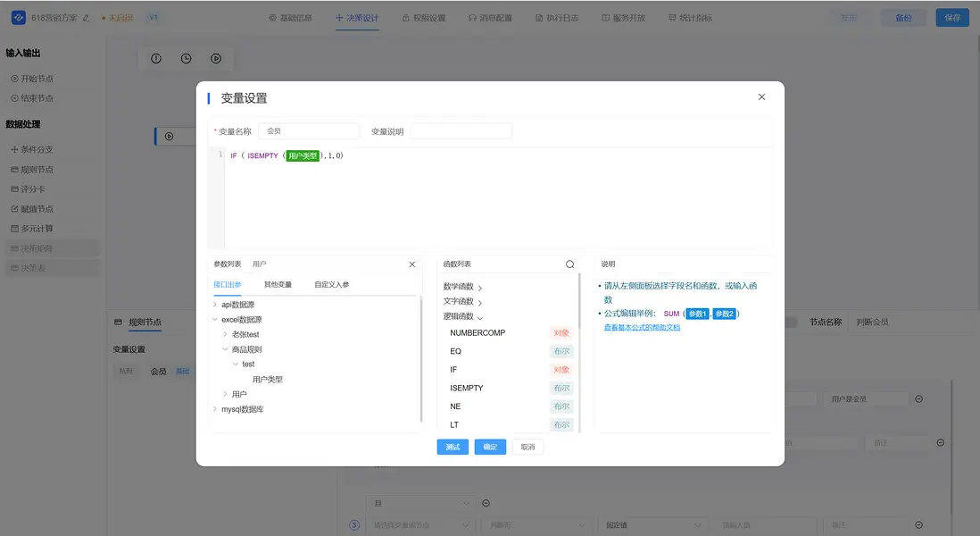Screen dimensions: 980x536
Task: Click the 变量说明 input field
Action: click(x=461, y=131)
